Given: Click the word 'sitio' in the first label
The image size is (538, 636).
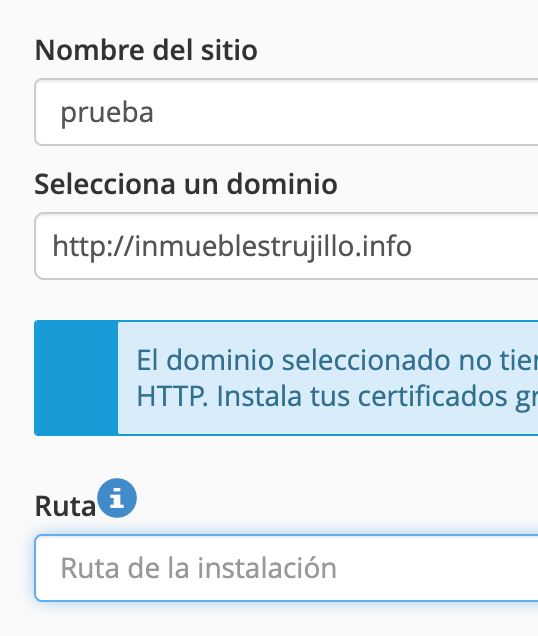Looking at the screenshot, I should (229, 50).
